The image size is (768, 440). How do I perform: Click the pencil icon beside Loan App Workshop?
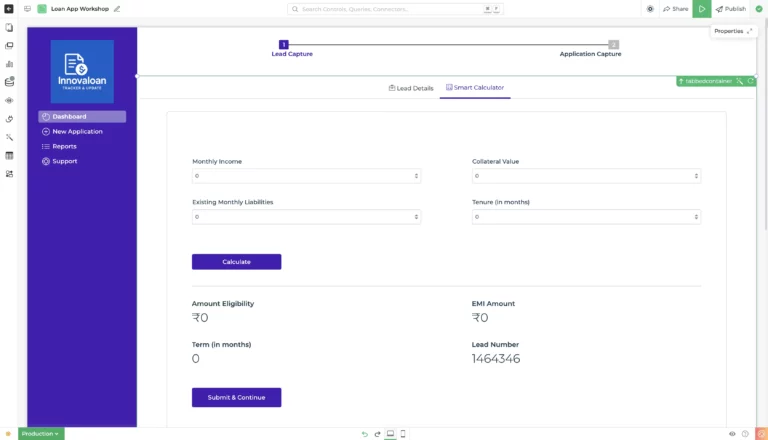pyautogui.click(x=117, y=9)
